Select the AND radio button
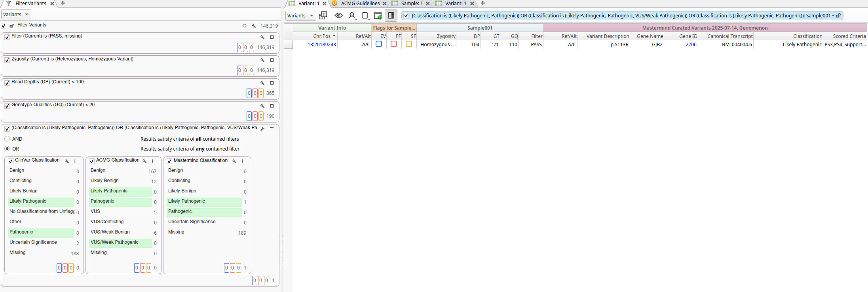Viewport: 868px width, 292px height. (7, 139)
